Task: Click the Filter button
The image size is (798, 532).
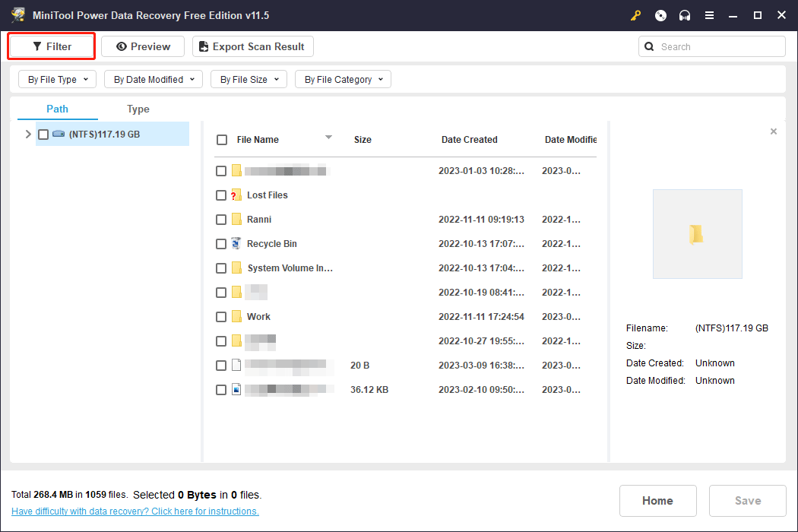Action: click(x=52, y=46)
